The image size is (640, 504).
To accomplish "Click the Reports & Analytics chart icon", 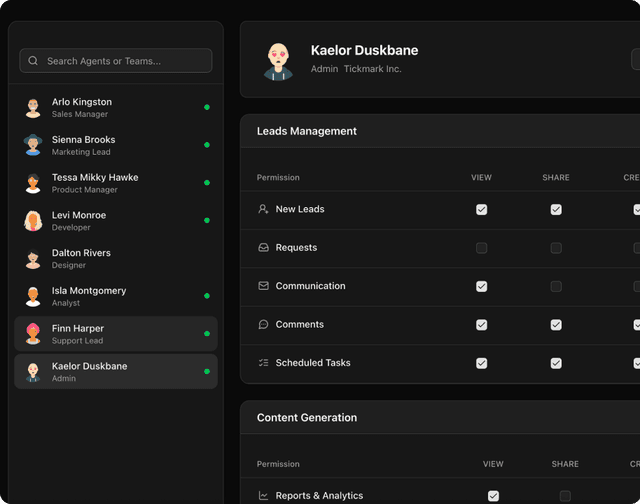I will (x=263, y=496).
